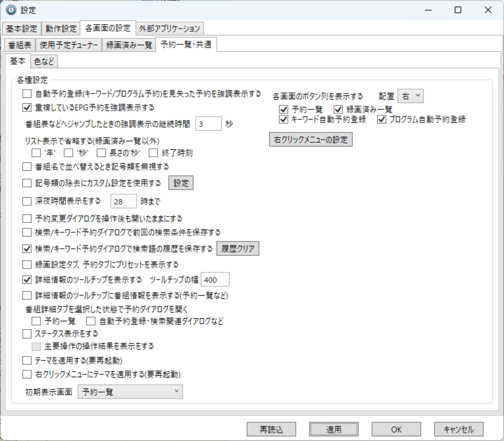This screenshot has height=441, width=504.
Task: Uncheck 重複しているEPG予約を強調表示する
Action: (x=27, y=107)
